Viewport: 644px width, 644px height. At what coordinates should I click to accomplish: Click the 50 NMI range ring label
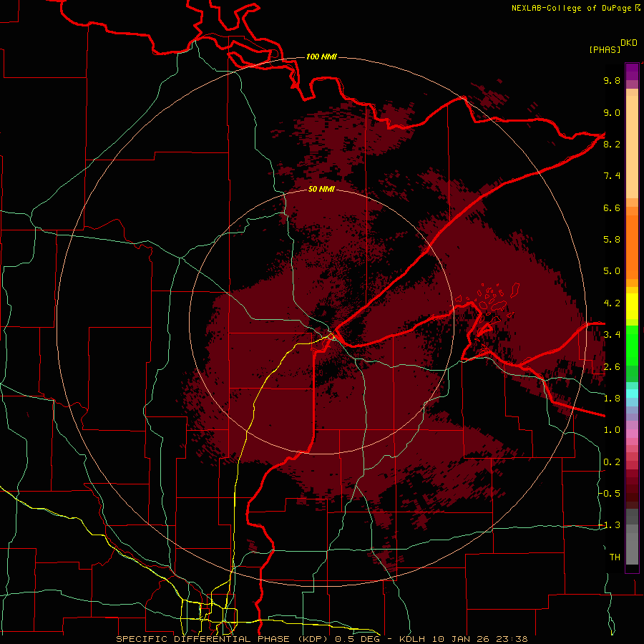click(x=321, y=189)
